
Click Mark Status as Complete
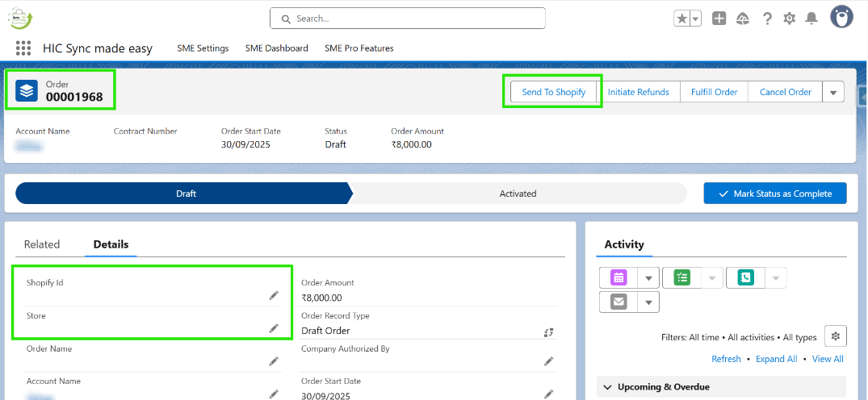775,194
